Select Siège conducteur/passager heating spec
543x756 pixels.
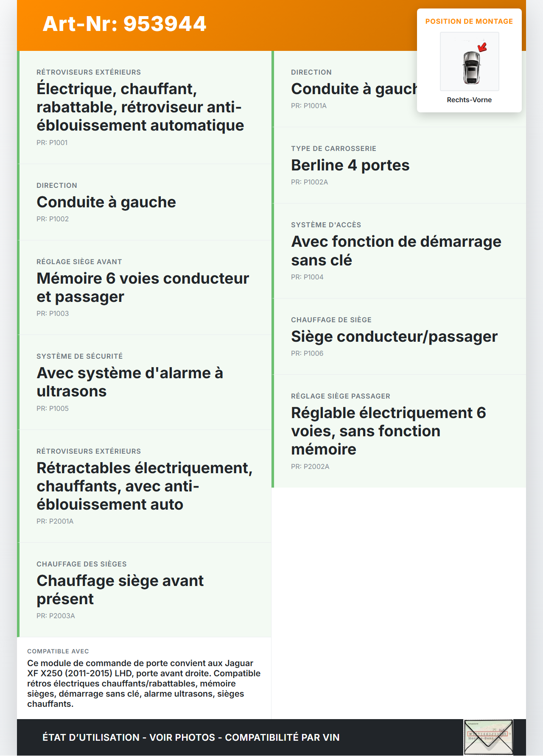click(x=394, y=337)
